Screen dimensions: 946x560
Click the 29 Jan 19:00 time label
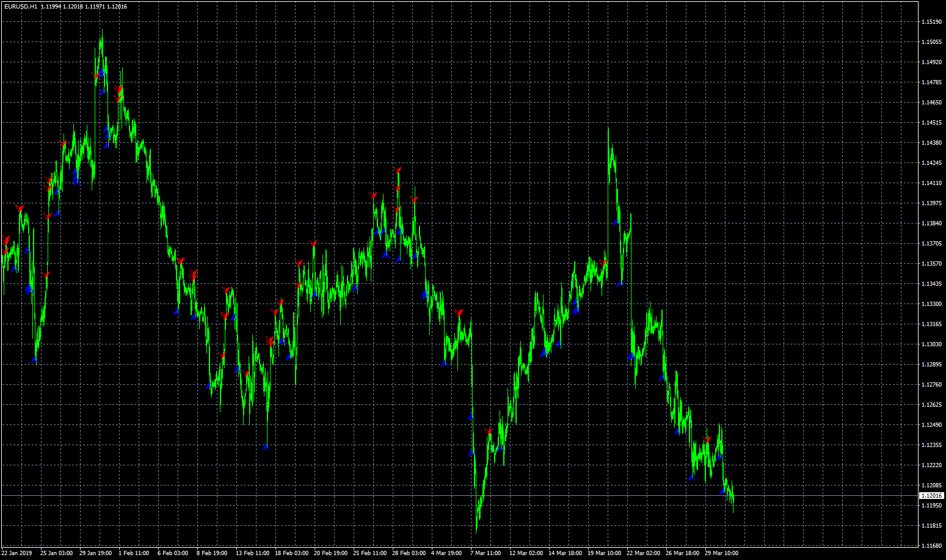[95, 553]
